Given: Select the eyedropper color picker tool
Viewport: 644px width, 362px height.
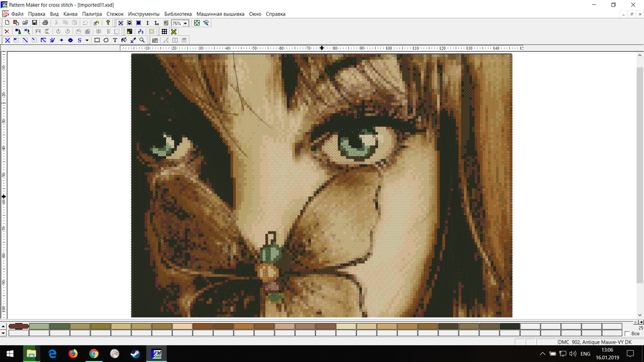Looking at the screenshot, I should click(133, 40).
